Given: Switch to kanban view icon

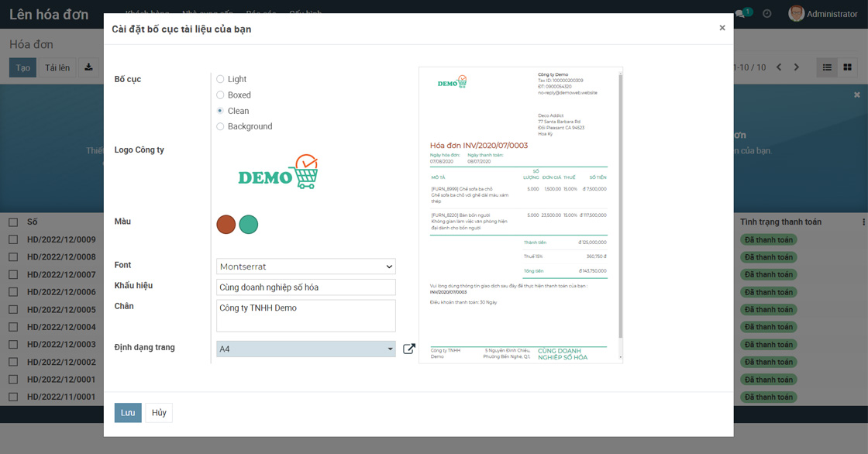Looking at the screenshot, I should coord(847,67).
